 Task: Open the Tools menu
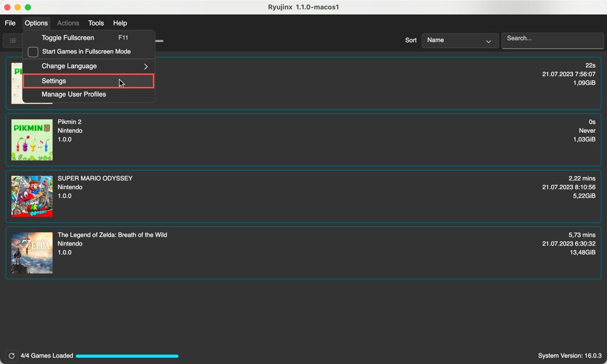point(96,23)
